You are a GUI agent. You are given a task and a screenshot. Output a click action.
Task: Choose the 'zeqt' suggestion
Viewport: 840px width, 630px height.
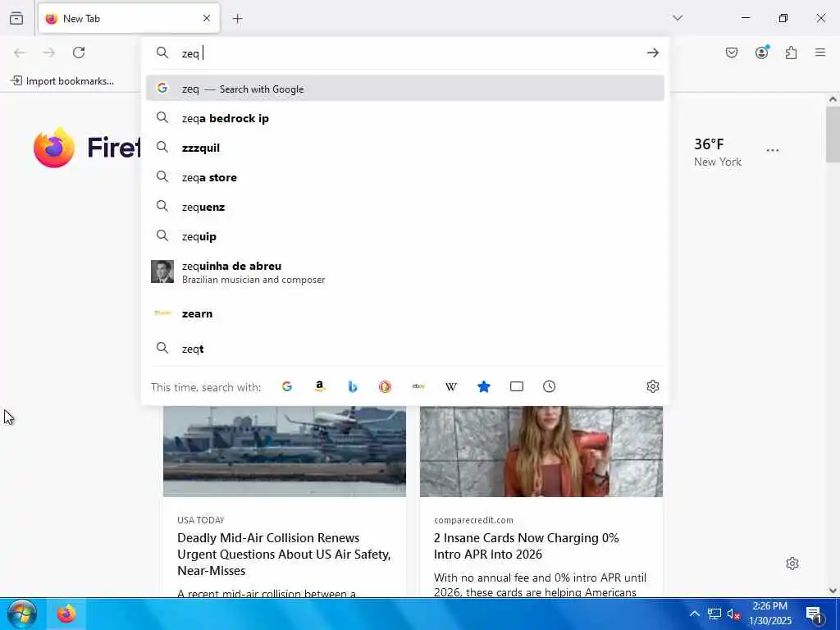click(405, 349)
